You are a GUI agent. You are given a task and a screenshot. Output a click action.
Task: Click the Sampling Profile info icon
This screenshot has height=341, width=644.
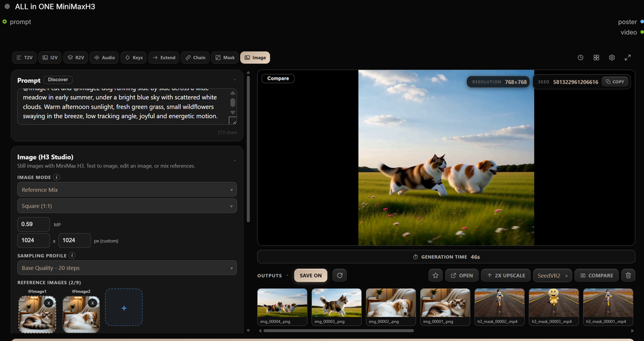click(72, 255)
